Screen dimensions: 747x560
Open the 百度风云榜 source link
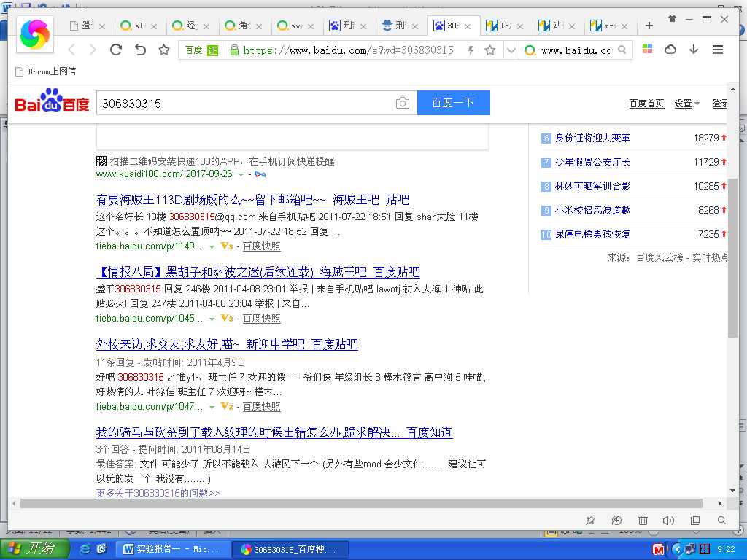click(x=659, y=257)
